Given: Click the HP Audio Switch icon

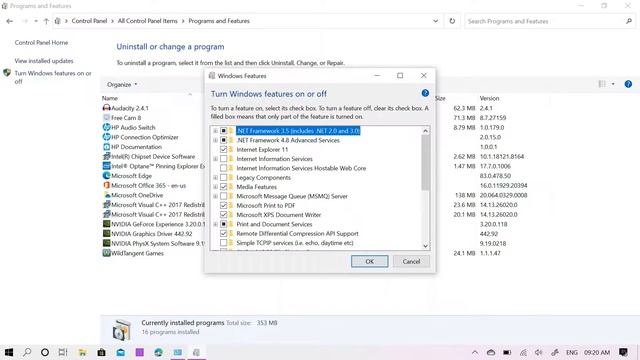Looking at the screenshot, I should (x=107, y=127).
